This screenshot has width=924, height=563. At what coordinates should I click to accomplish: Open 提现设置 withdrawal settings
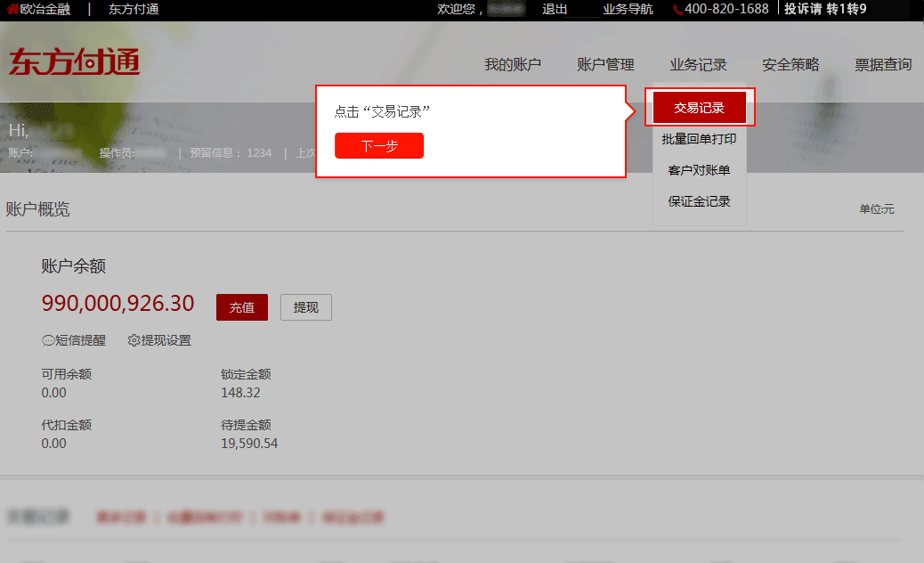(x=159, y=340)
